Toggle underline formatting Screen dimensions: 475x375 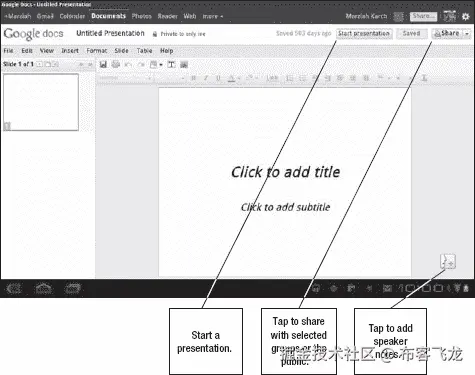coord(218,78)
